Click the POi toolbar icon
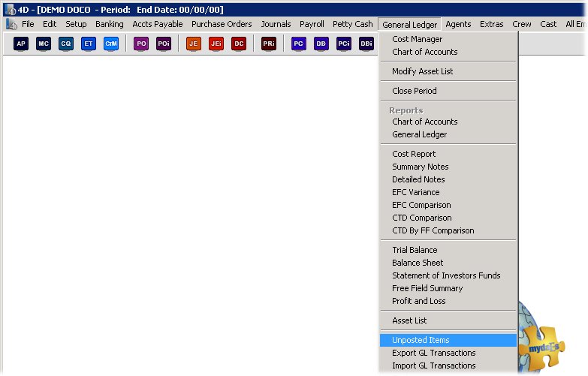This screenshot has height=376, width=588. (164, 44)
